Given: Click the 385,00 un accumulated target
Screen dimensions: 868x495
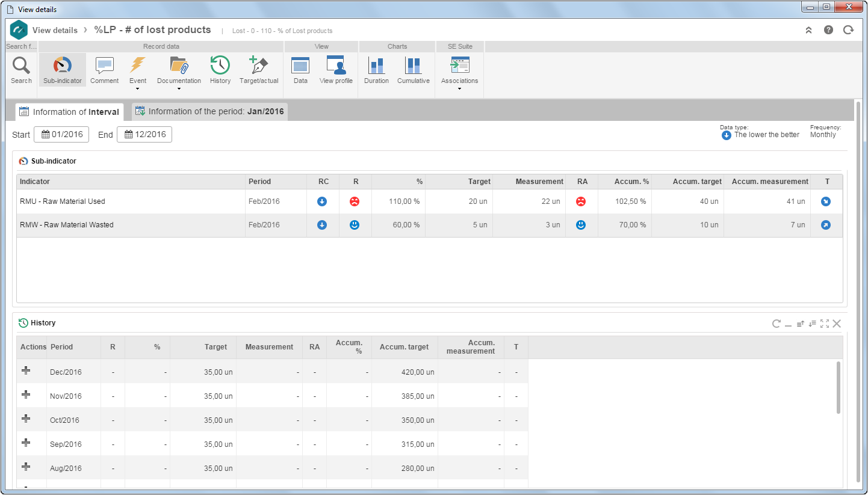Looking at the screenshot, I should [x=418, y=396].
